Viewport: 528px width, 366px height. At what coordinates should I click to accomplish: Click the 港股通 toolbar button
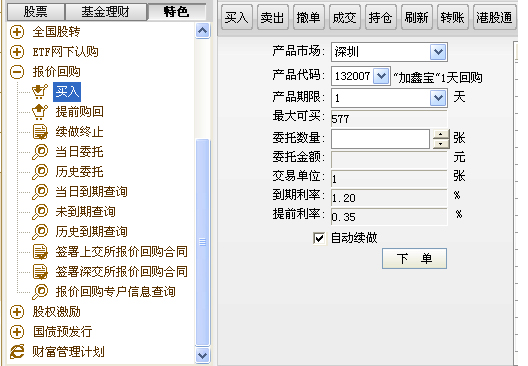pos(494,18)
